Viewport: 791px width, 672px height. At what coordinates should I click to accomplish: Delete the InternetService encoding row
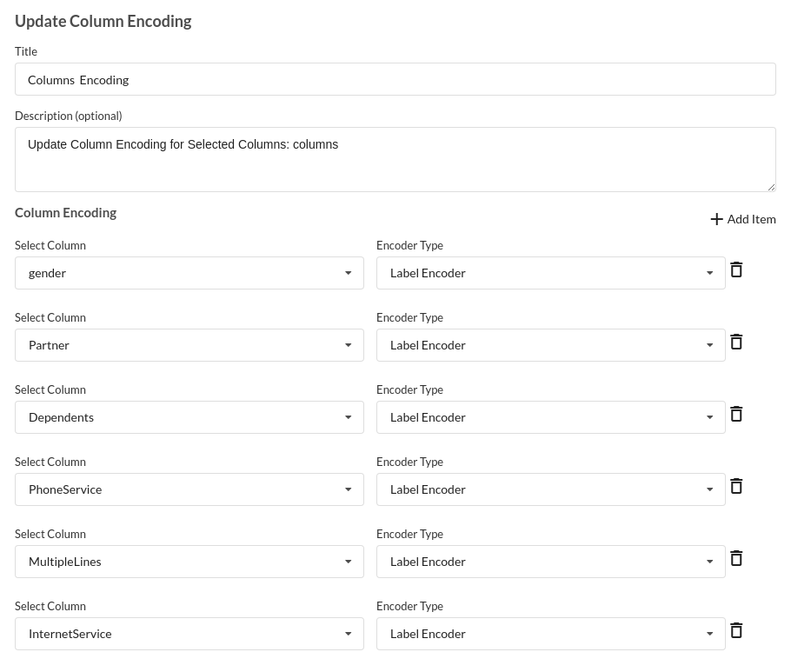(x=736, y=630)
